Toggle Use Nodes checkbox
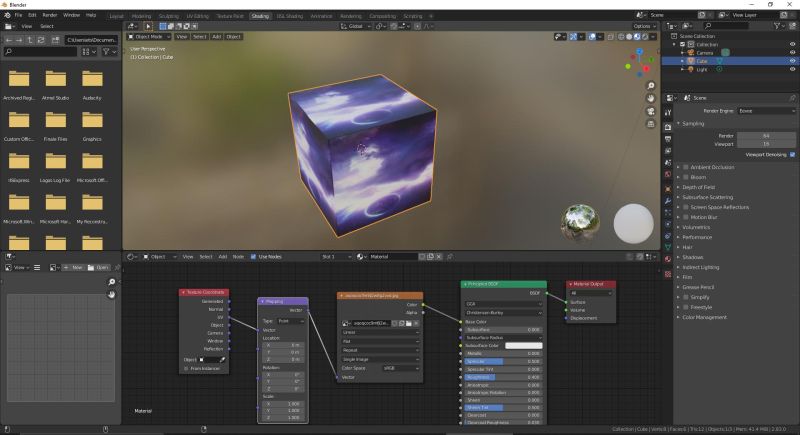 tap(253, 257)
